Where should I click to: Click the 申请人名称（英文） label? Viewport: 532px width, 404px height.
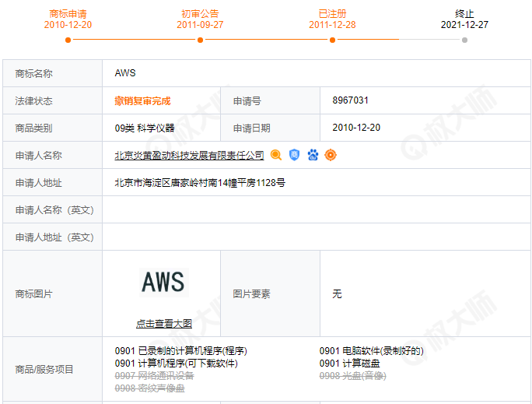[54, 210]
